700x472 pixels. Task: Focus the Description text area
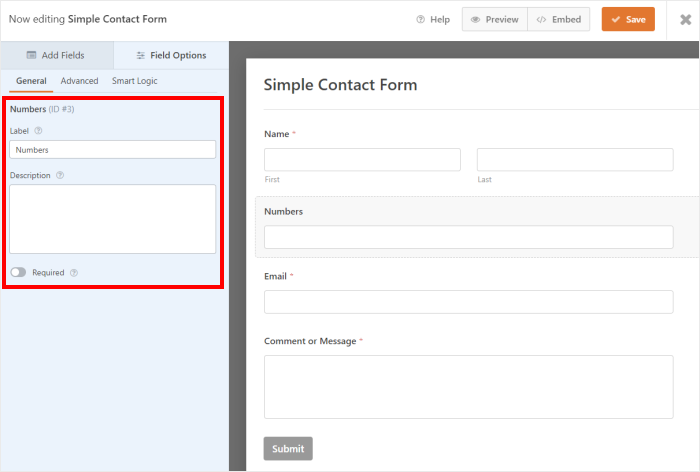tap(112, 218)
